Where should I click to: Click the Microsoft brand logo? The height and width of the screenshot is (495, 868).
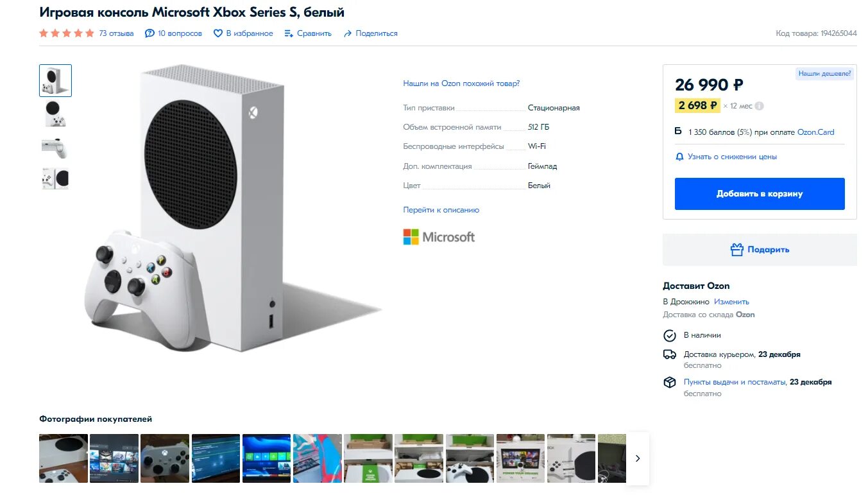(x=439, y=237)
